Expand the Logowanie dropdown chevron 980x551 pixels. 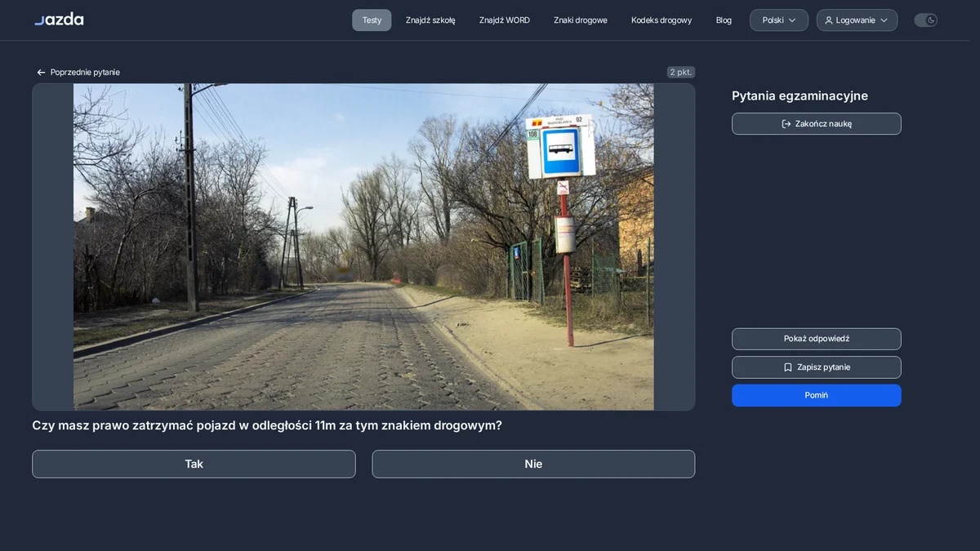884,20
